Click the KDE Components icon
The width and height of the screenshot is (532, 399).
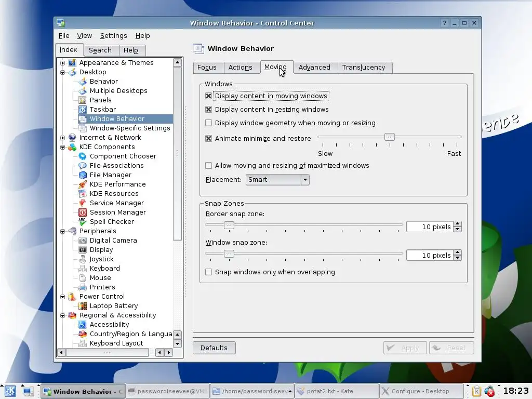pos(72,147)
